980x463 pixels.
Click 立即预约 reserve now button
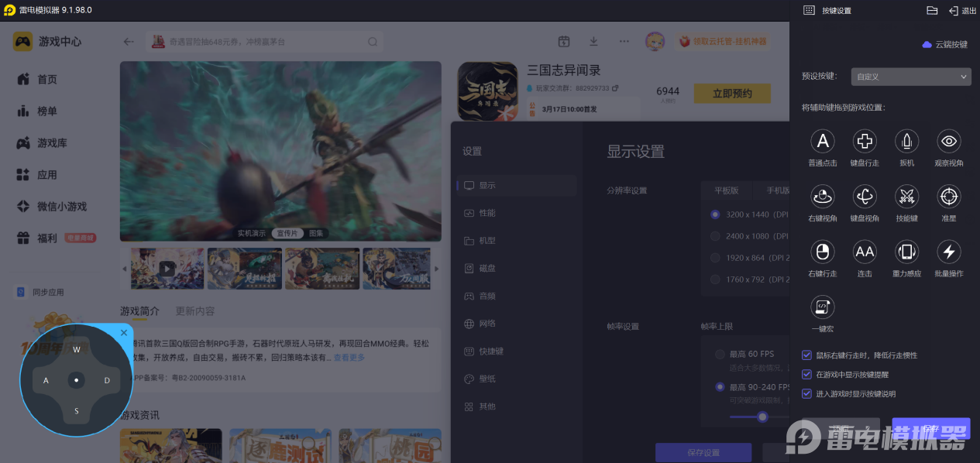732,94
